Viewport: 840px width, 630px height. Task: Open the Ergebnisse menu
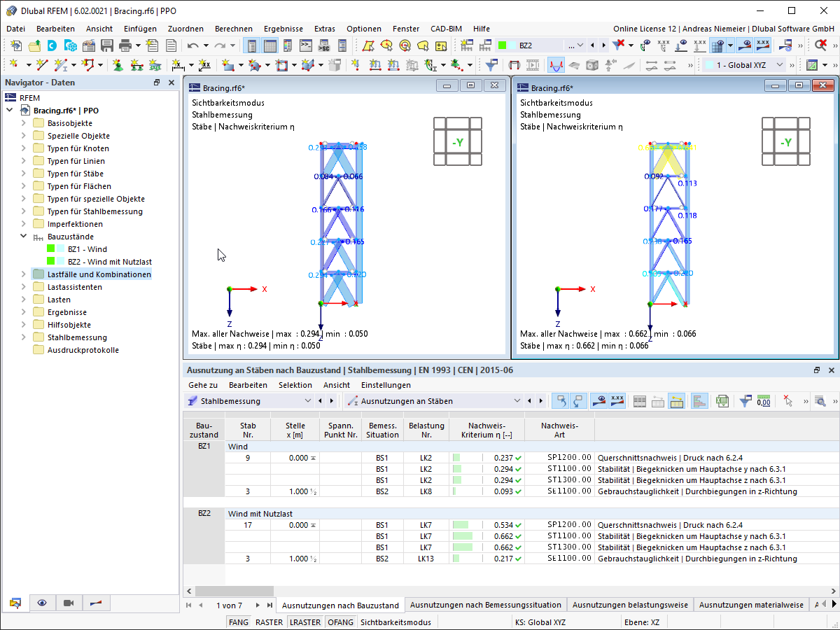[283, 29]
